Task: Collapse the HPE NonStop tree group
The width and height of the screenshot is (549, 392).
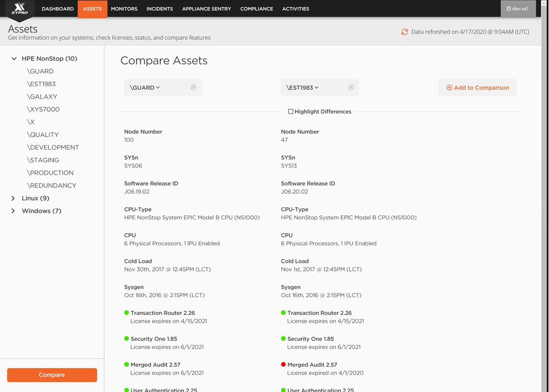Action: pos(14,58)
